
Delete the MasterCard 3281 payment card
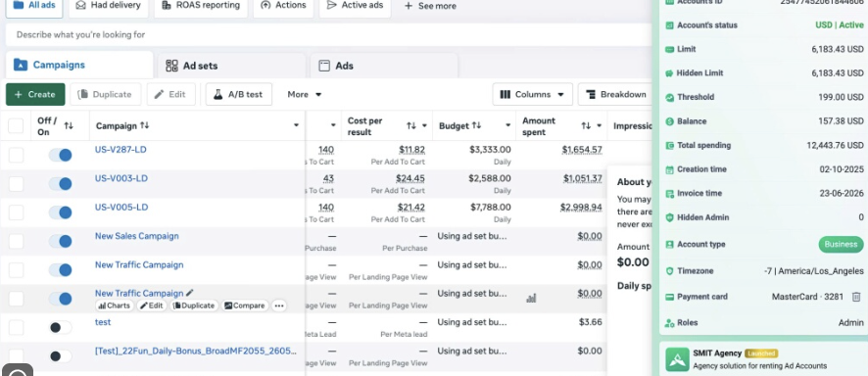(x=856, y=297)
